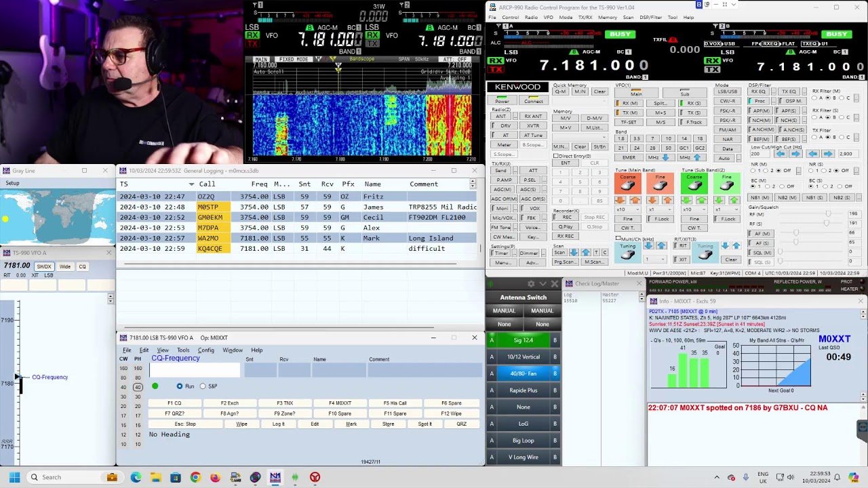This screenshot has width=868, height=488.
Task: Select Run radio button in N1MM entry window
Action: [x=180, y=386]
